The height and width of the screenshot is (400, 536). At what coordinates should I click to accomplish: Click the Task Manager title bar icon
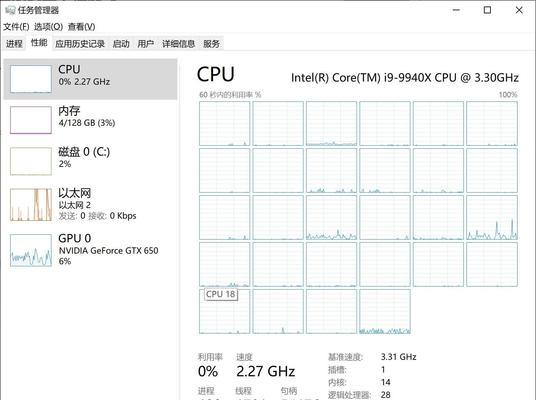[x=10, y=10]
